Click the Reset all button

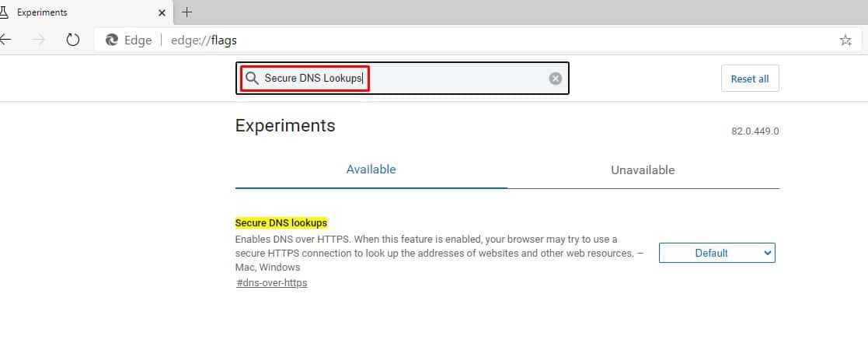point(750,79)
